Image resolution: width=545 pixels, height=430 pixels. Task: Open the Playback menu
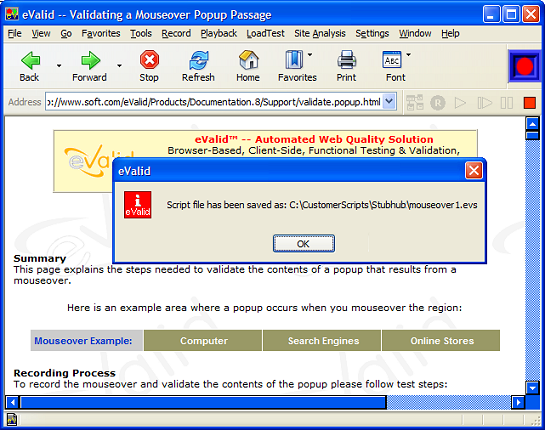219,33
